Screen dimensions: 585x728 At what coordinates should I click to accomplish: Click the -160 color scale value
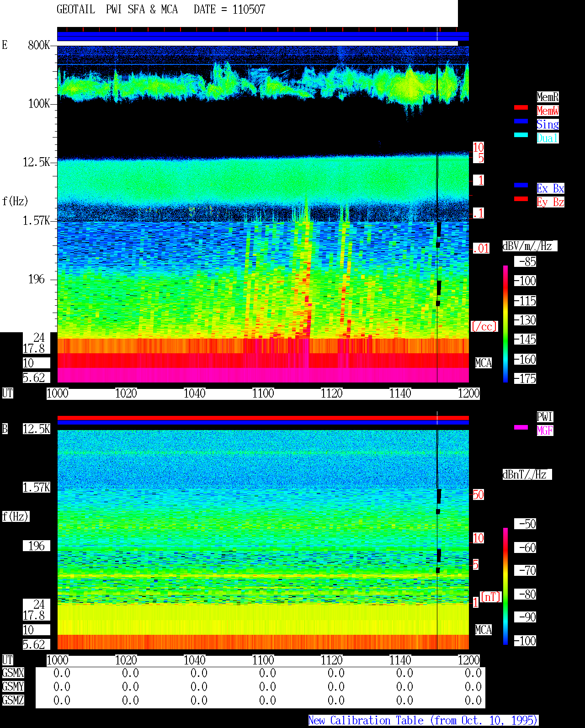coord(525,359)
